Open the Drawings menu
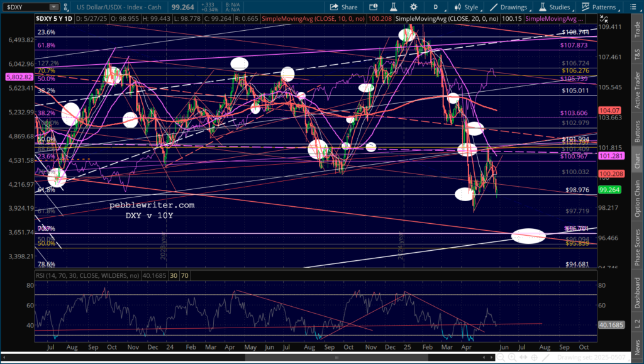Screen dimensions: 644x364 pyautogui.click(x=509, y=8)
